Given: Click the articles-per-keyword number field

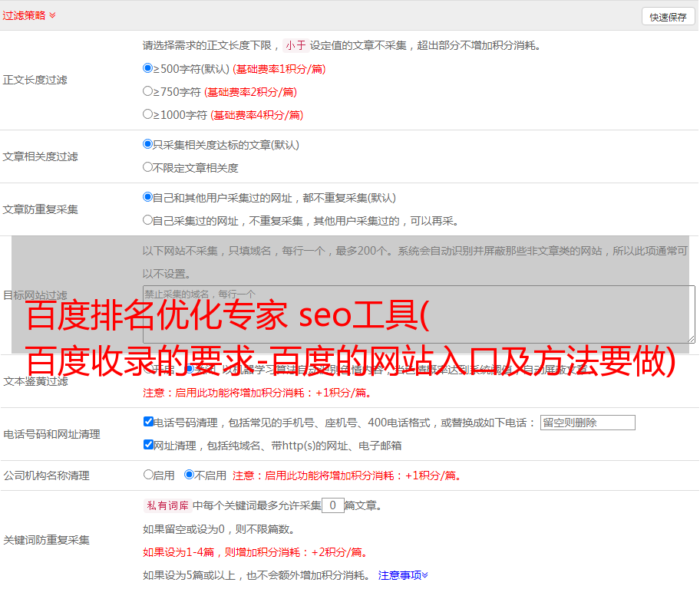Looking at the screenshot, I should (332, 505).
